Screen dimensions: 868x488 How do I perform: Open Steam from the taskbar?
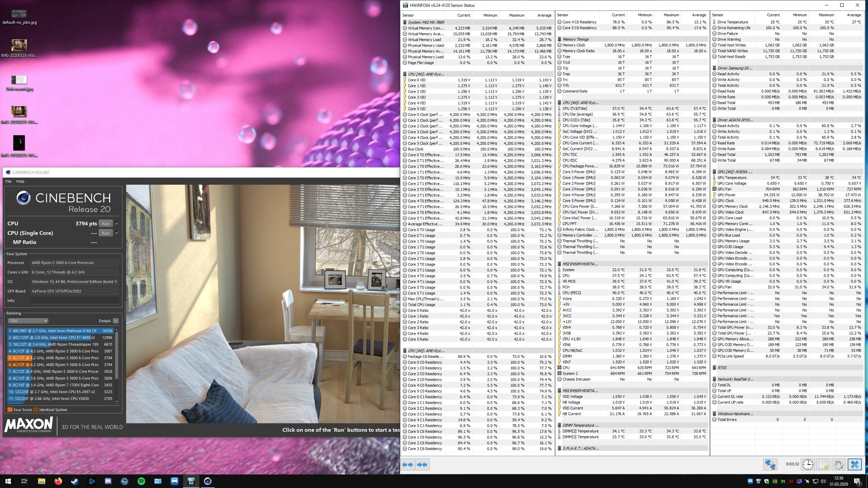point(75,481)
